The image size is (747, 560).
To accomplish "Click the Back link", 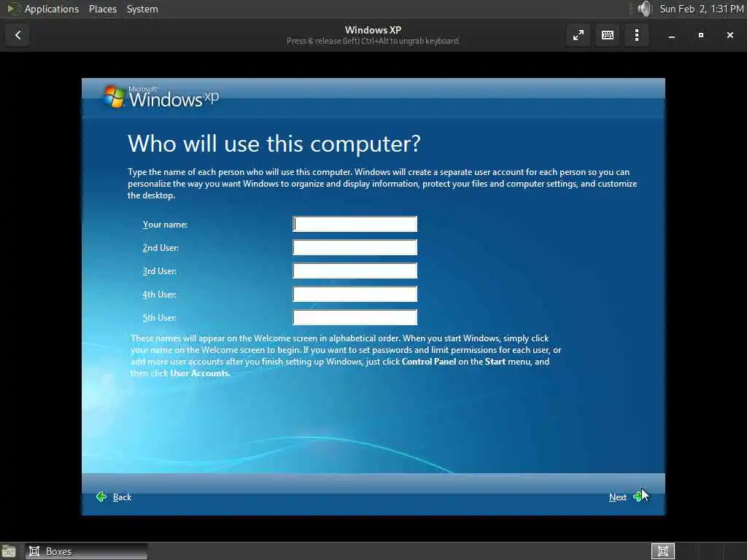I will (x=122, y=497).
